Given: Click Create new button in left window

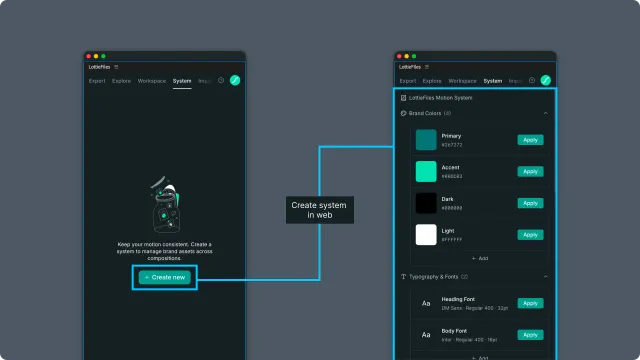Looking at the screenshot, I should (164, 277).
